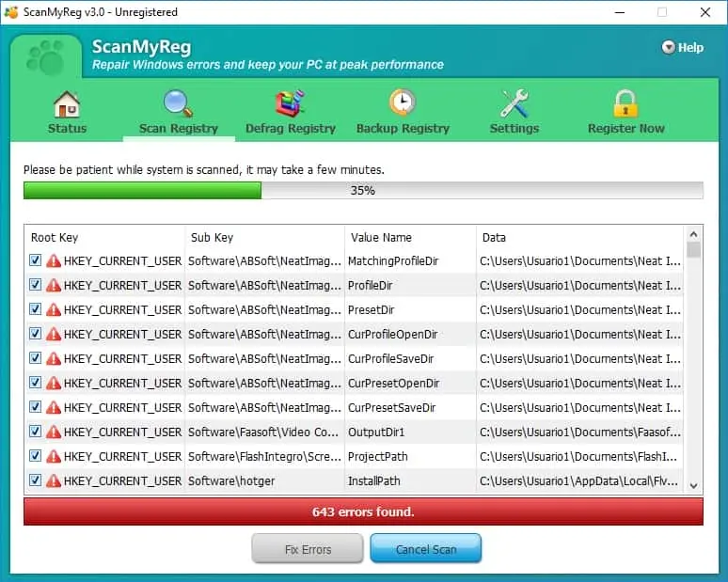Click the Fix Errors button
This screenshot has height=582, width=728.
(308, 549)
